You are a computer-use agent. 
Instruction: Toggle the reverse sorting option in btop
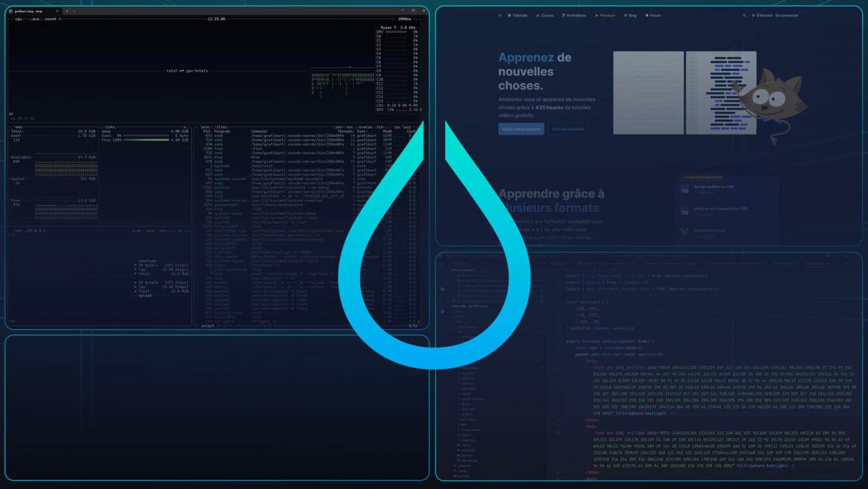tap(364, 127)
